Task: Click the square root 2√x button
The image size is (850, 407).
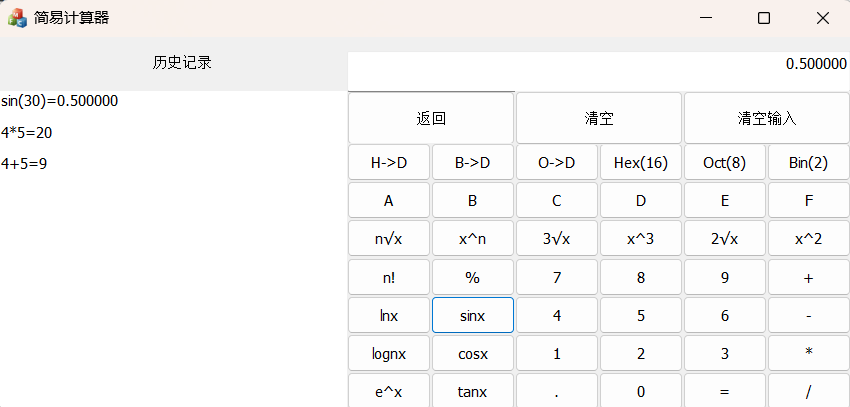Action: click(725, 239)
